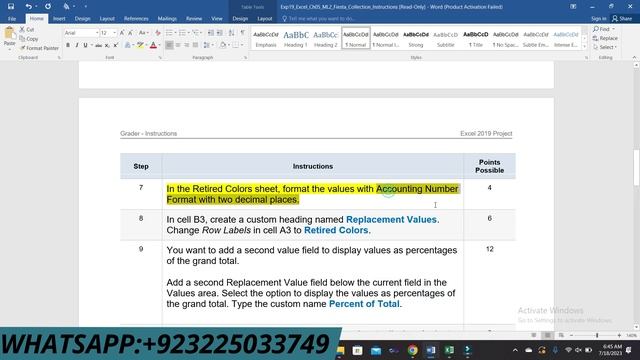Shrink font size with the smaller A icon
This screenshot has height=360, width=640.
click(130, 33)
